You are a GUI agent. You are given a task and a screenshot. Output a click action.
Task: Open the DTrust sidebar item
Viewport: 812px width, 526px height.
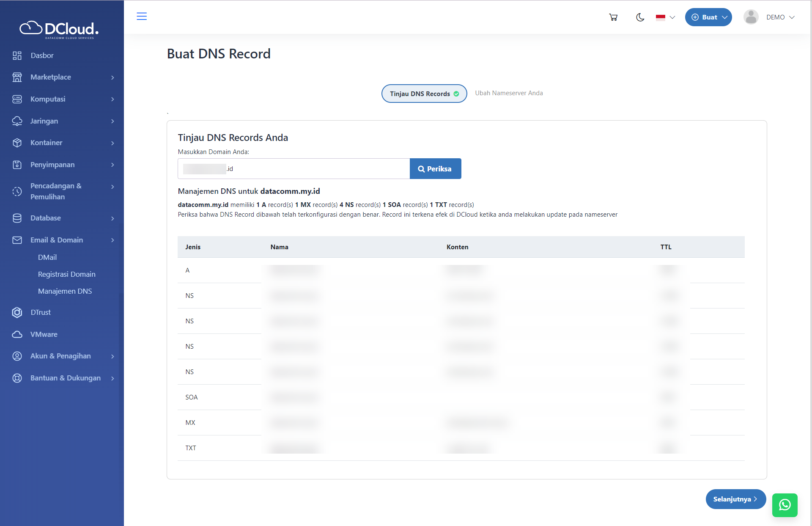[41, 312]
